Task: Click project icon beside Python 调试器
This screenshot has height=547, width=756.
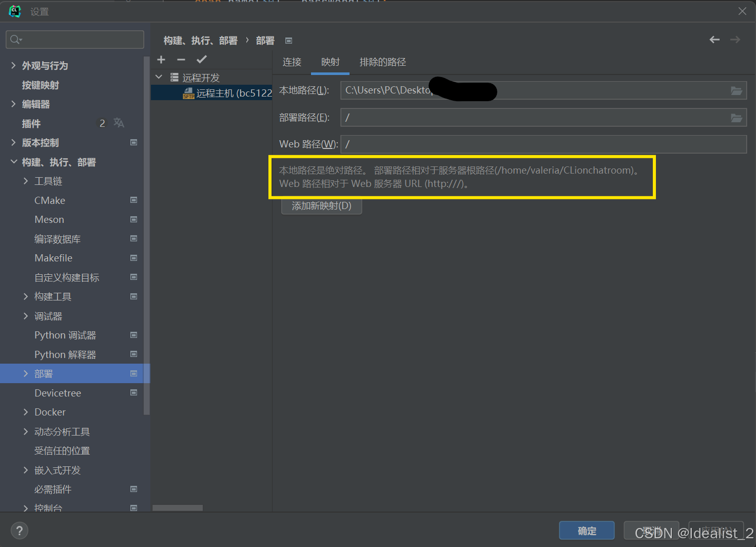Action: coord(134,335)
